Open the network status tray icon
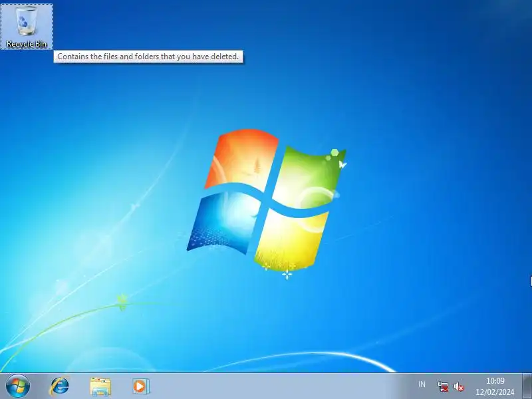The height and width of the screenshot is (399, 532). (x=443, y=386)
